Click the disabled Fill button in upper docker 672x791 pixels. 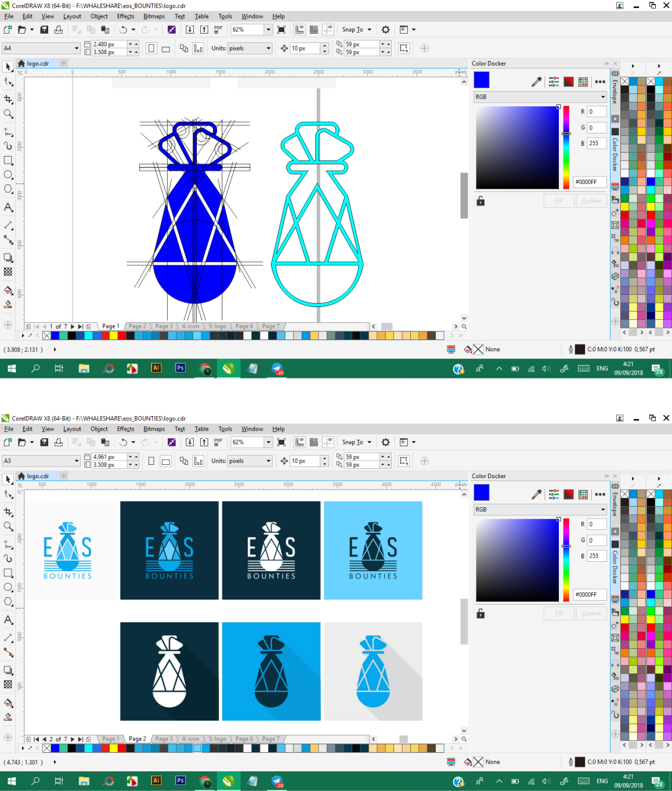[x=559, y=201]
